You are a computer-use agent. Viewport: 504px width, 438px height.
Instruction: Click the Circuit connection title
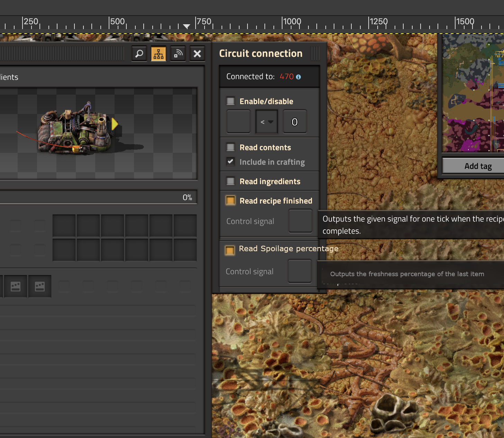[x=261, y=53]
